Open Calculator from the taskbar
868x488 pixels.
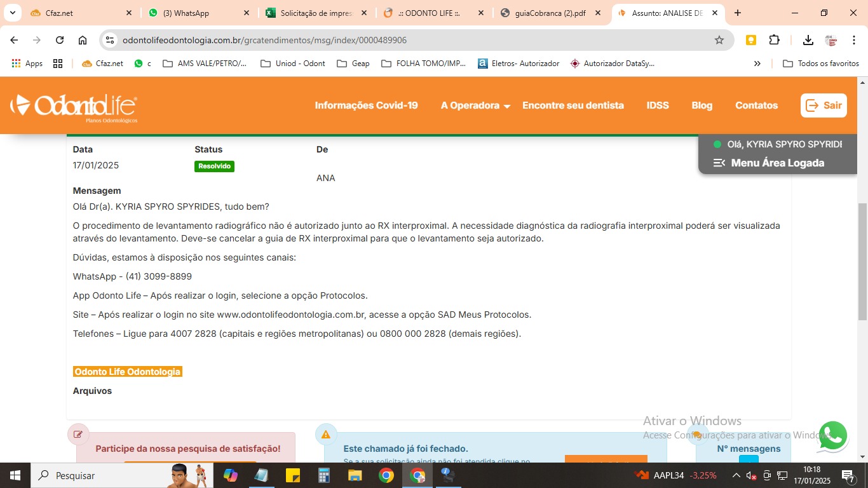click(324, 475)
